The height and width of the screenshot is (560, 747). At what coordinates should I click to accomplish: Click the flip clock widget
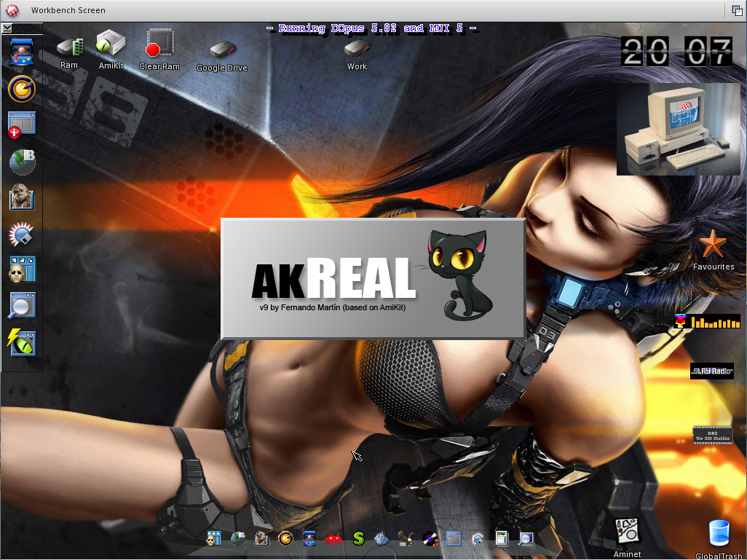676,52
